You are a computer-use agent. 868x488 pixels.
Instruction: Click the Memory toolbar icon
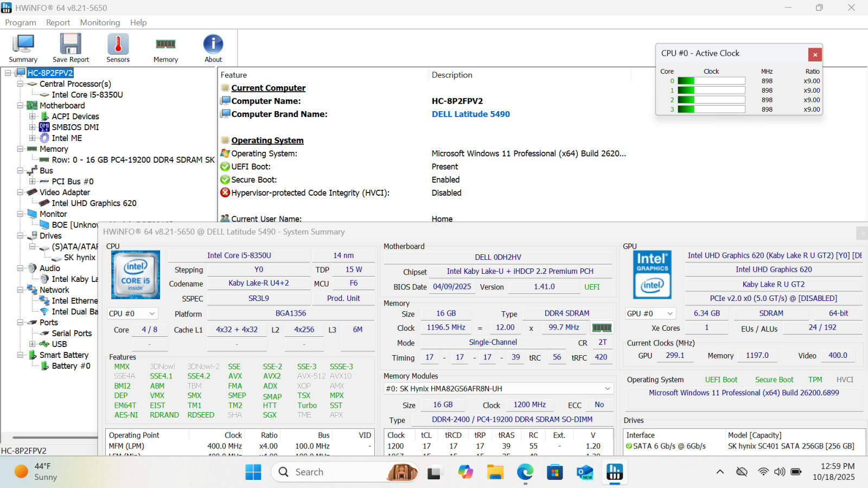point(165,48)
